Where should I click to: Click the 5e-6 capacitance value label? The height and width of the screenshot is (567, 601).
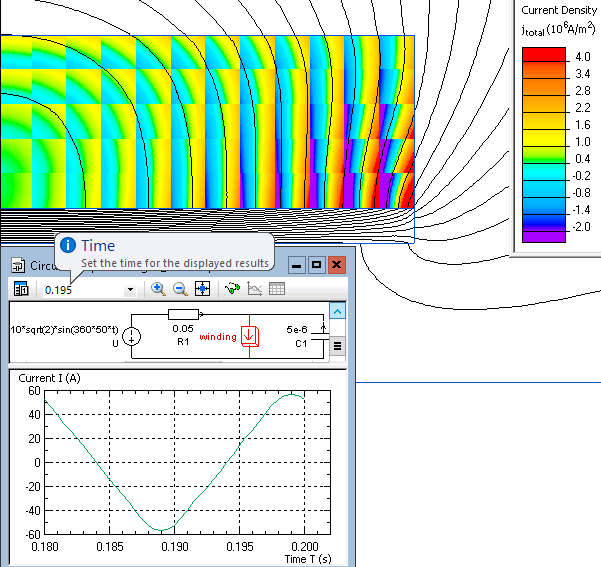pos(297,329)
